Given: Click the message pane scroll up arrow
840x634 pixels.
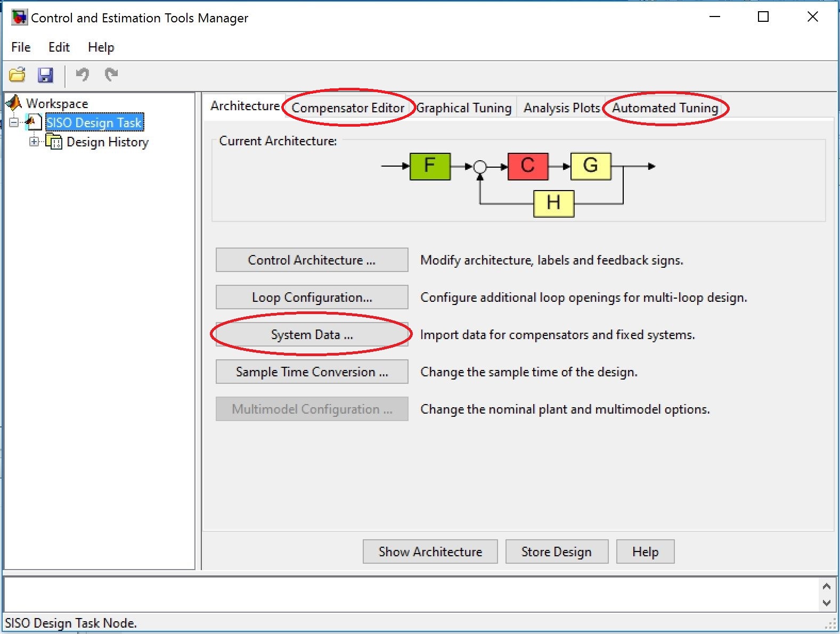Looking at the screenshot, I should 827,587.
